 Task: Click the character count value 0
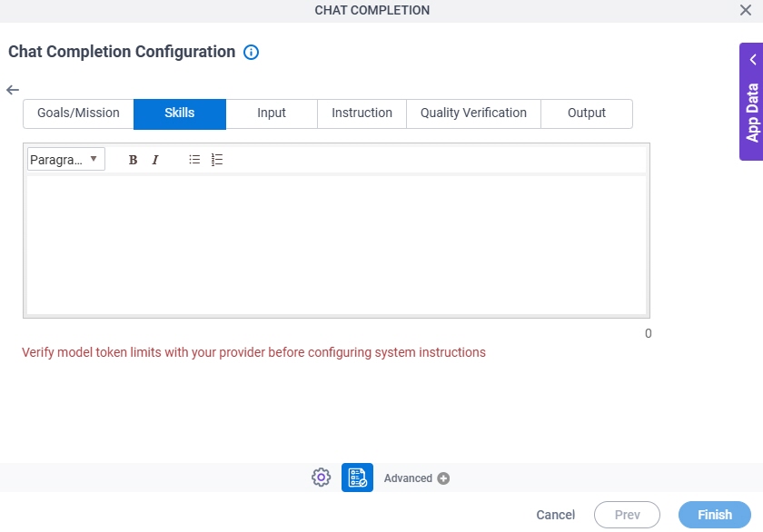click(648, 333)
